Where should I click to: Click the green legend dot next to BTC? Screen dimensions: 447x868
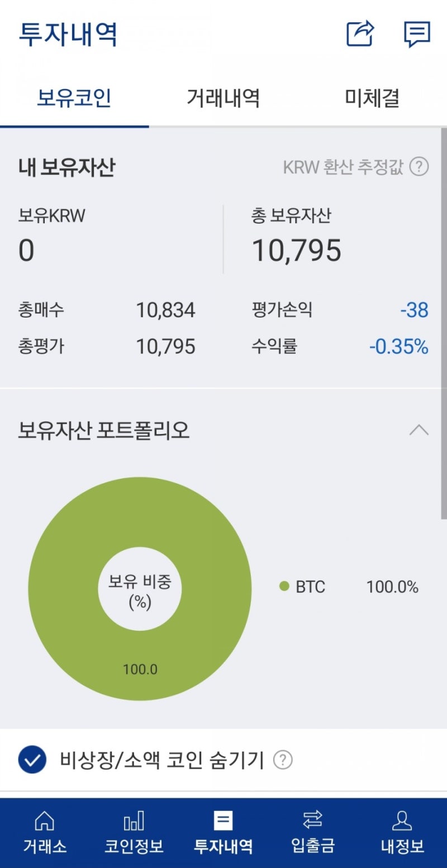point(284,587)
